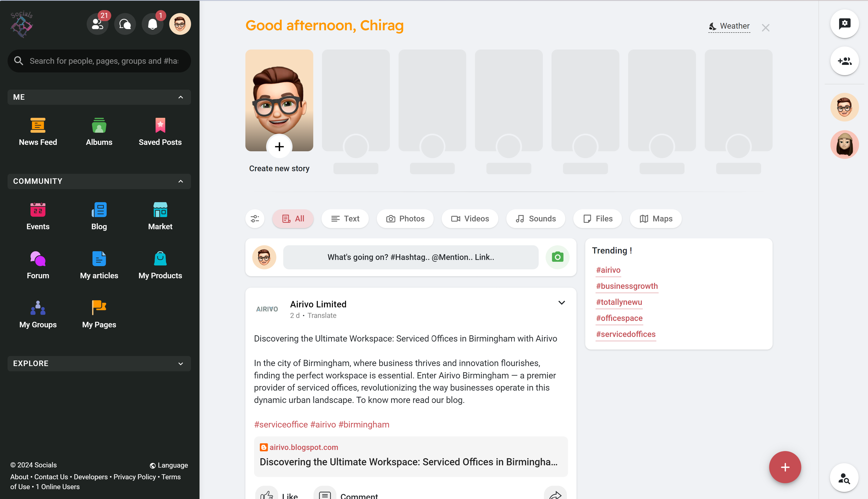The height and width of the screenshot is (499, 868).
Task: Open friend requests icon with 21 badge
Action: click(98, 24)
